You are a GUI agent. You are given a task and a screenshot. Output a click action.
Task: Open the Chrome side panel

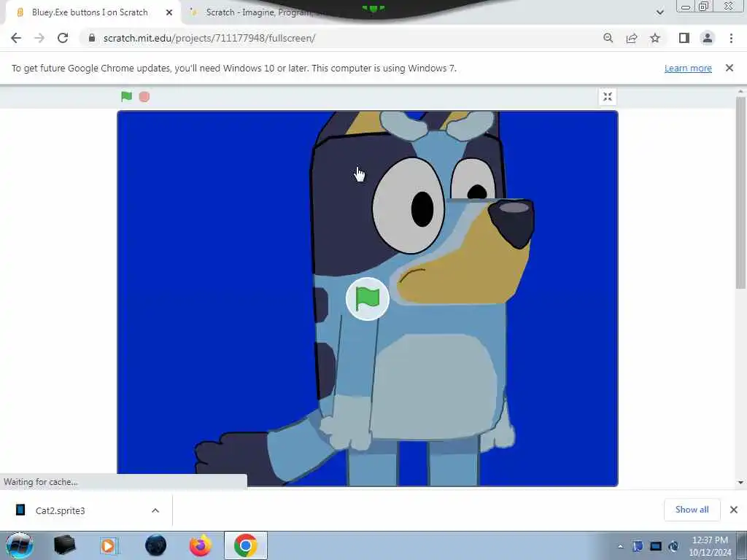click(x=684, y=38)
